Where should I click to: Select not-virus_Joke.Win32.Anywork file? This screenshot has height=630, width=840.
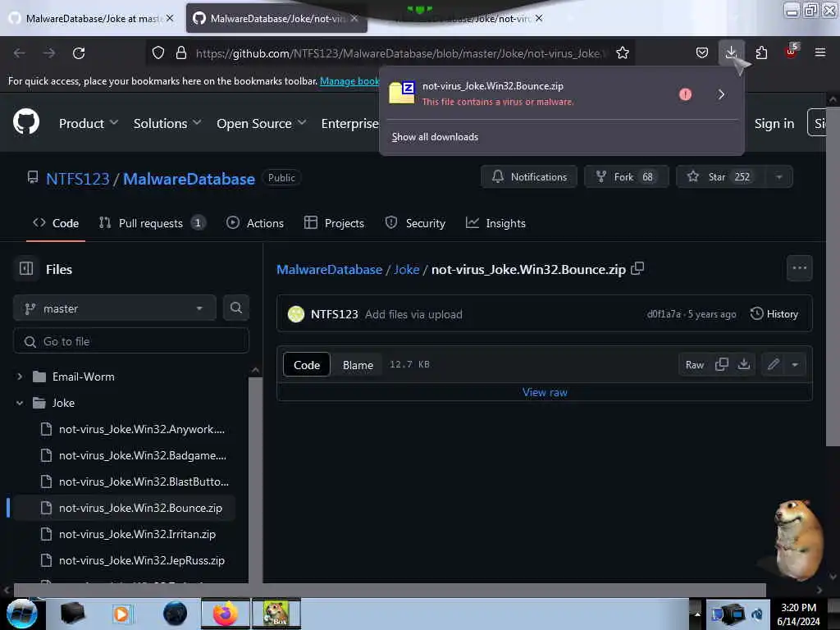tap(141, 429)
